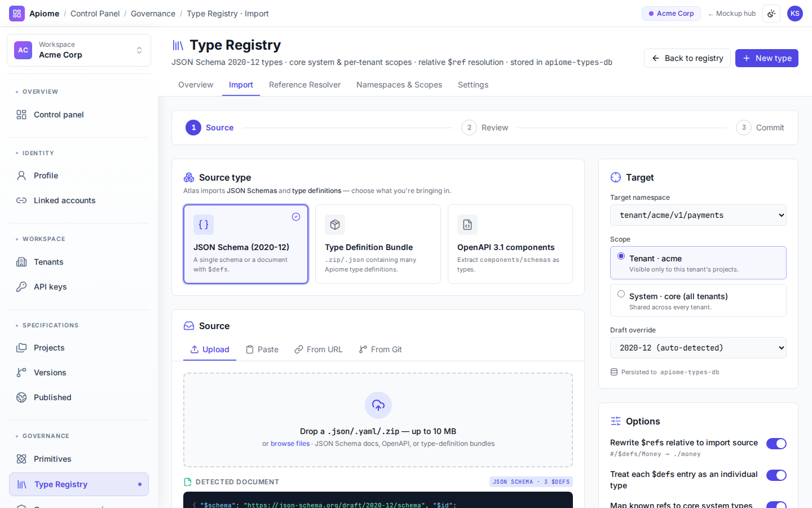Open the Acme Corp tenant pill
Image resolution: width=812 pixels, height=508 pixels.
(x=671, y=14)
